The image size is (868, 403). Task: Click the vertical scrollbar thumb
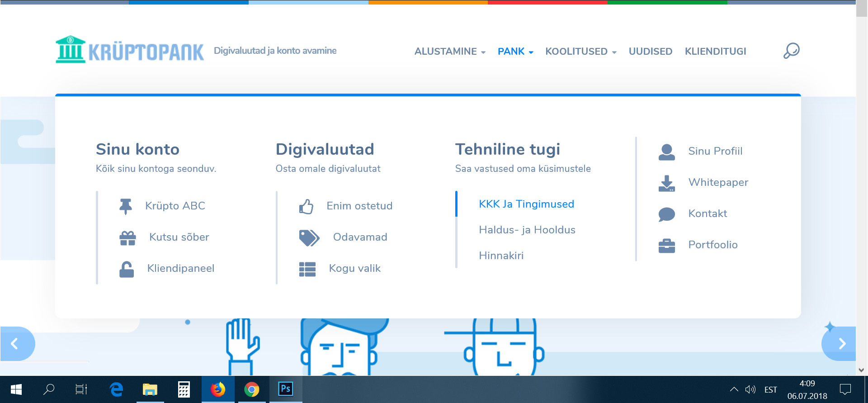[862, 9]
